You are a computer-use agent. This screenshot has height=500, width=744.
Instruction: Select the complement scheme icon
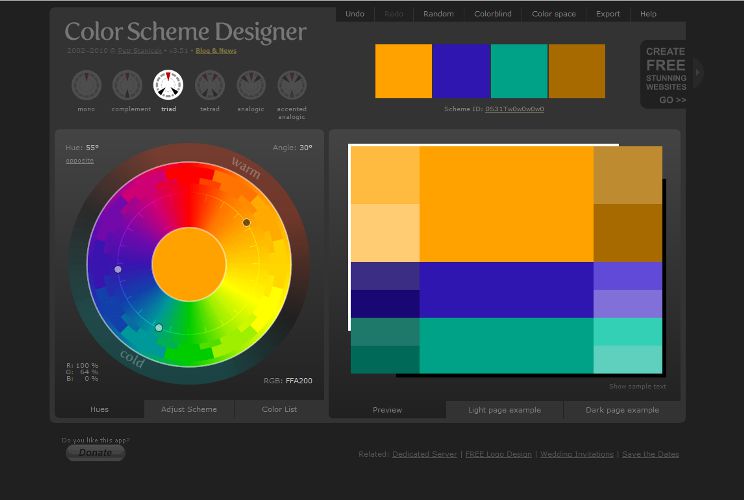127,85
